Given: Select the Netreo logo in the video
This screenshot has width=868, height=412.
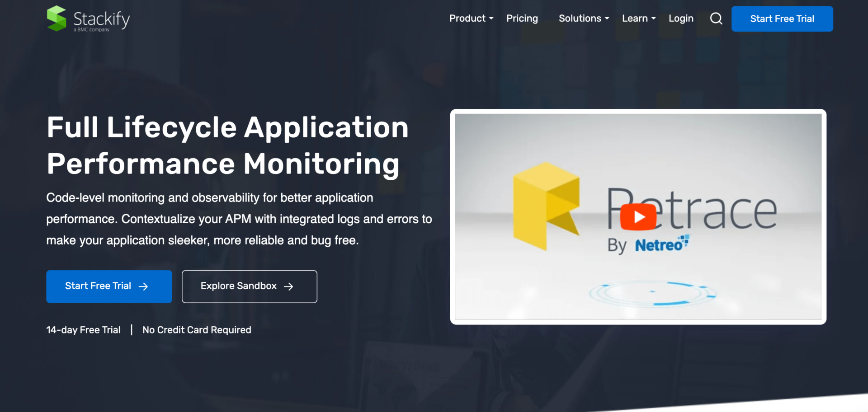Looking at the screenshot, I should [x=660, y=244].
